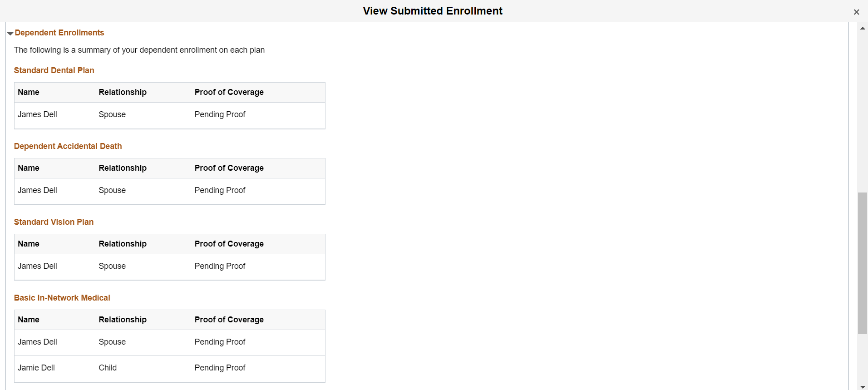Screen dimensions: 868x390
Task: Click Proof of Coverage header in Vision table
Action: click(229, 244)
